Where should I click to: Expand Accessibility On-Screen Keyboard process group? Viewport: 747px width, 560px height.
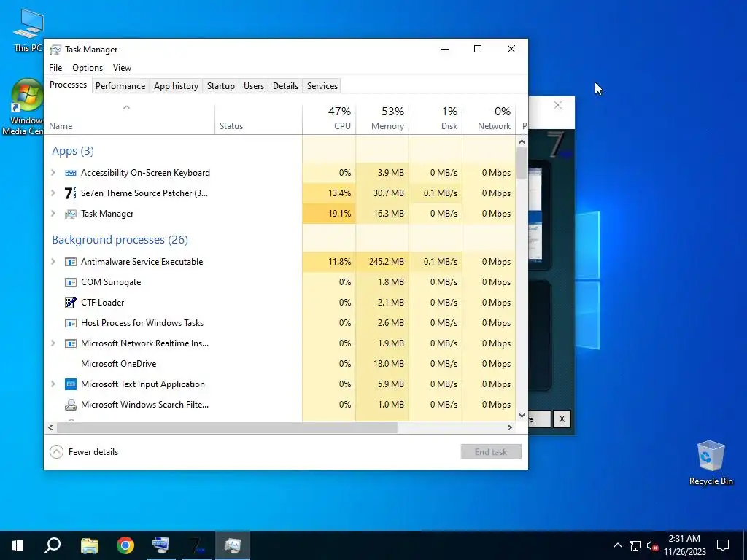click(53, 173)
